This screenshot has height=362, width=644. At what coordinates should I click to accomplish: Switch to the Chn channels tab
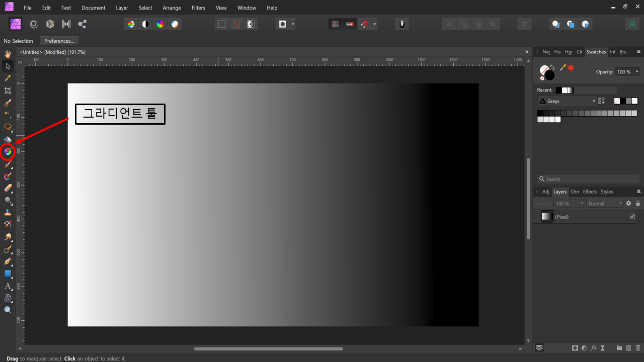(575, 192)
